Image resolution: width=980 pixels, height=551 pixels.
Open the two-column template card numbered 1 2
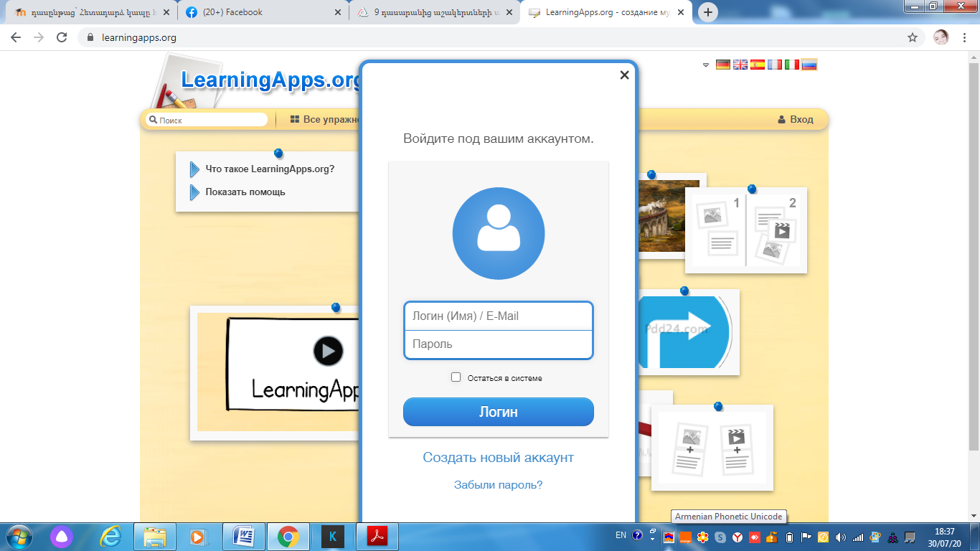point(746,230)
